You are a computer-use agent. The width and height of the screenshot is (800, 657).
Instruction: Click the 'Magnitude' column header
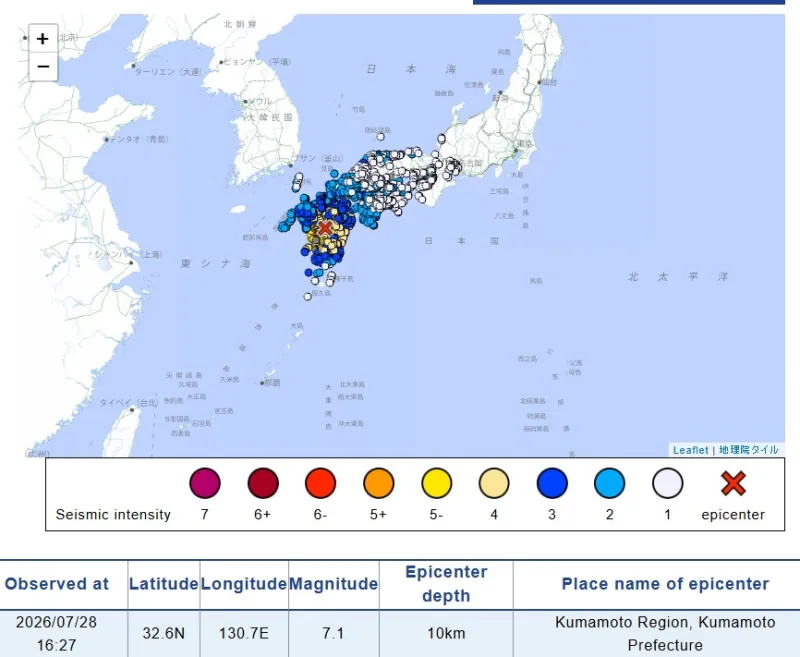pyautogui.click(x=334, y=584)
